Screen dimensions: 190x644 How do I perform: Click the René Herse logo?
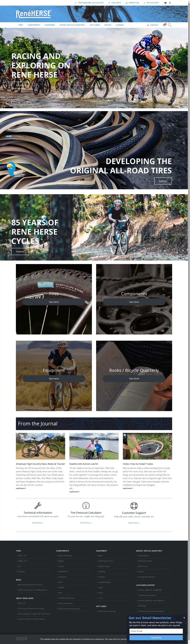34,14
